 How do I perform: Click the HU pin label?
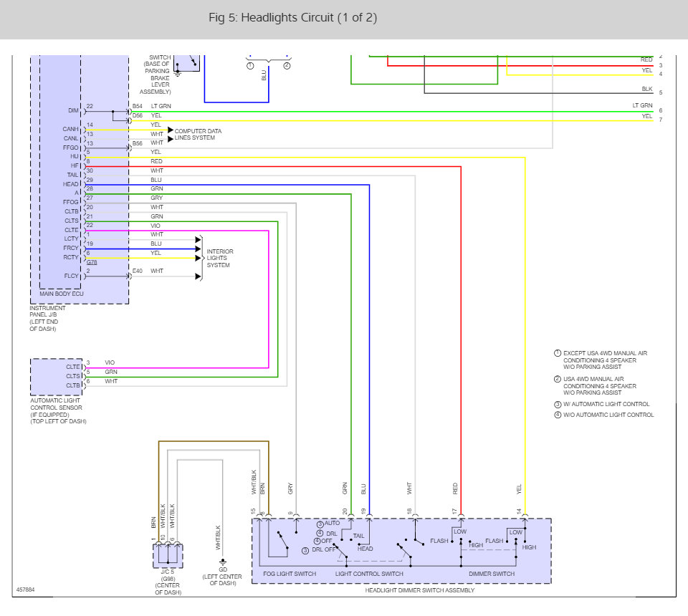click(x=75, y=157)
